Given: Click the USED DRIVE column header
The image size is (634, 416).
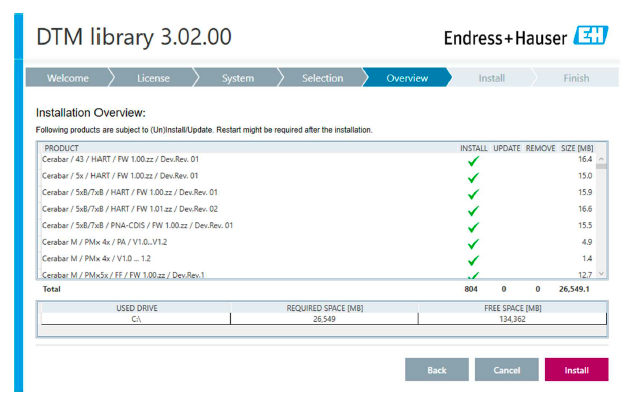Looking at the screenshot, I should [137, 308].
